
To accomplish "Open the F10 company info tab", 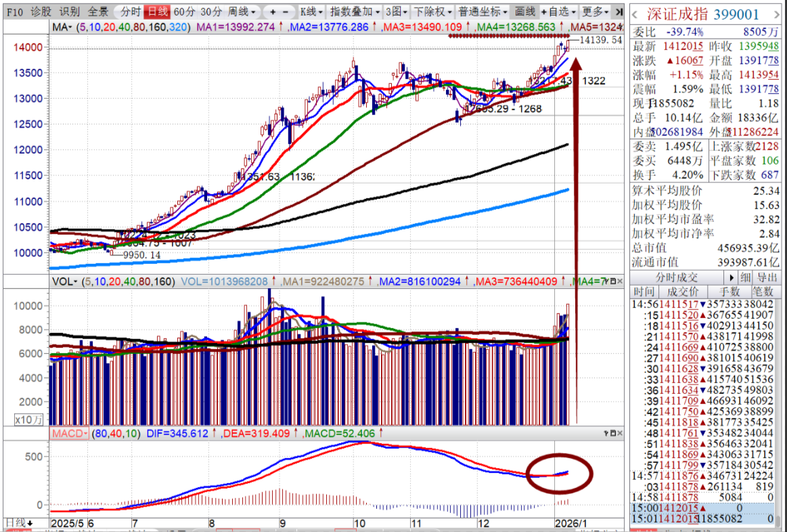I will coord(16,12).
